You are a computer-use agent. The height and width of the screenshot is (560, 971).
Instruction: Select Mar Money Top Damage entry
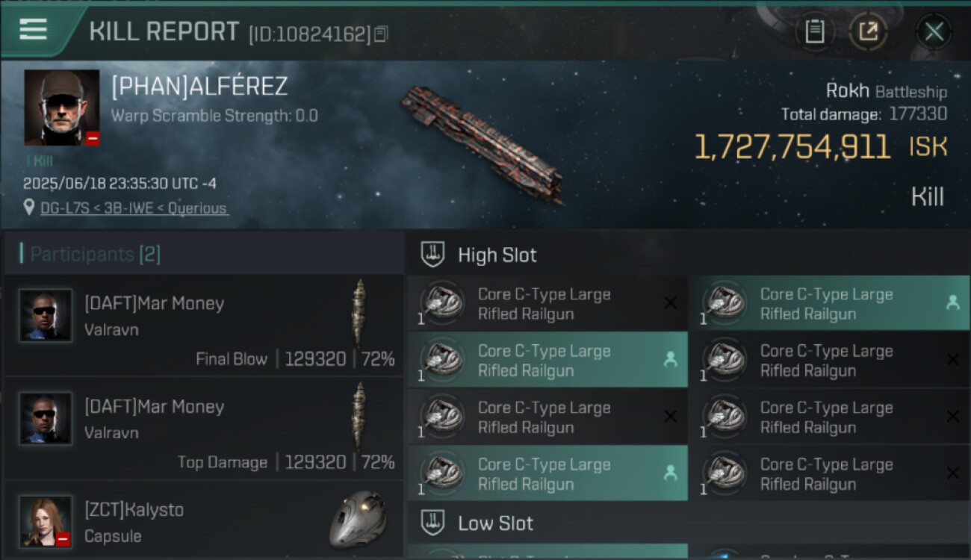[203, 428]
